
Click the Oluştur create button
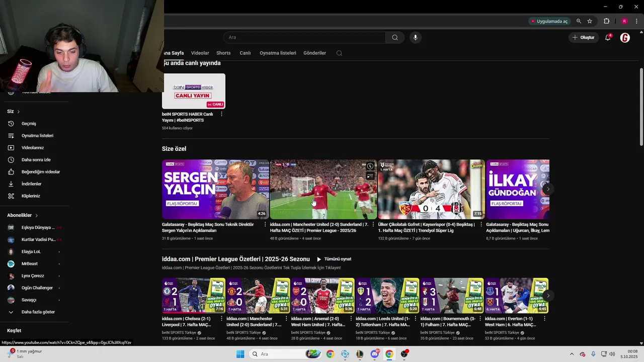click(x=584, y=37)
